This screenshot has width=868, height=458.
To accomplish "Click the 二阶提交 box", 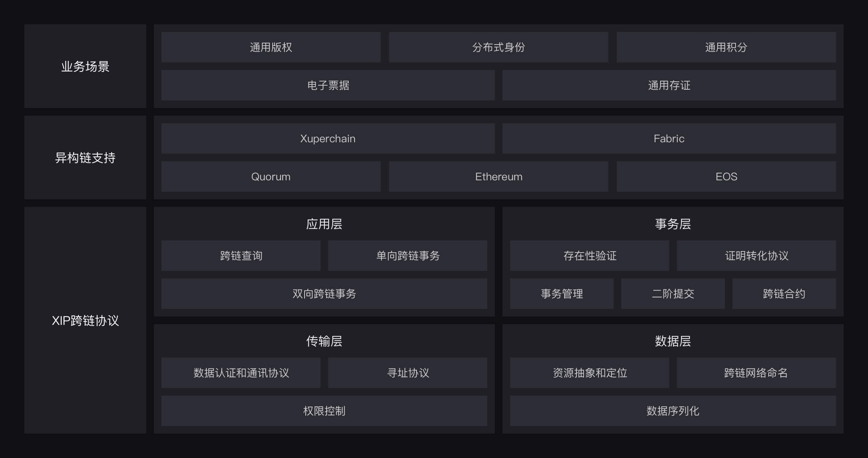I will point(673,294).
